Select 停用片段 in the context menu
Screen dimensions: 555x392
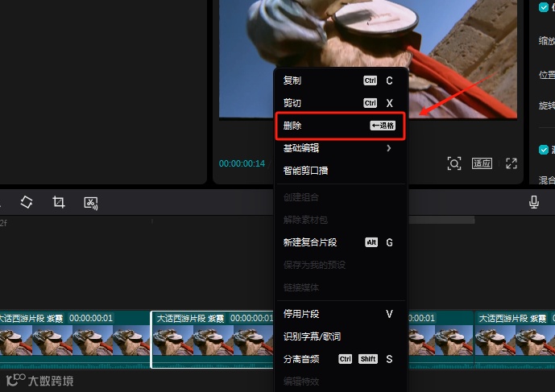tap(341, 314)
